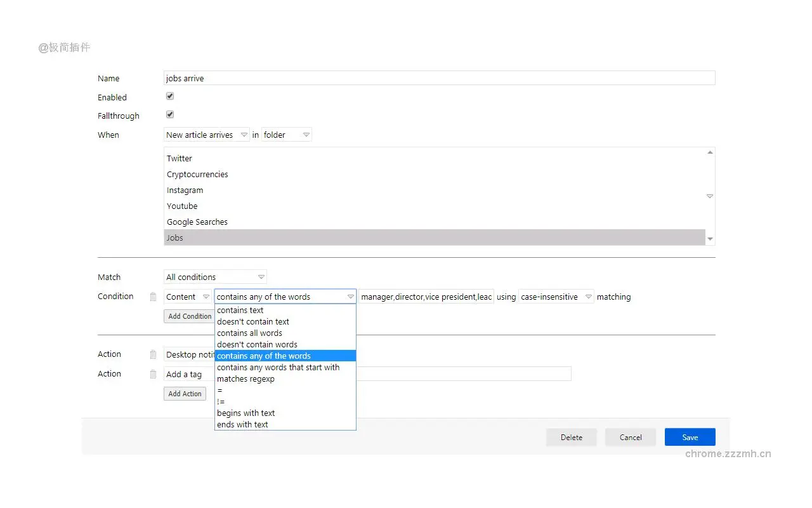The height and width of the screenshot is (508, 812).
Task: Click the folder list scrollbar up arrow
Action: [709, 151]
